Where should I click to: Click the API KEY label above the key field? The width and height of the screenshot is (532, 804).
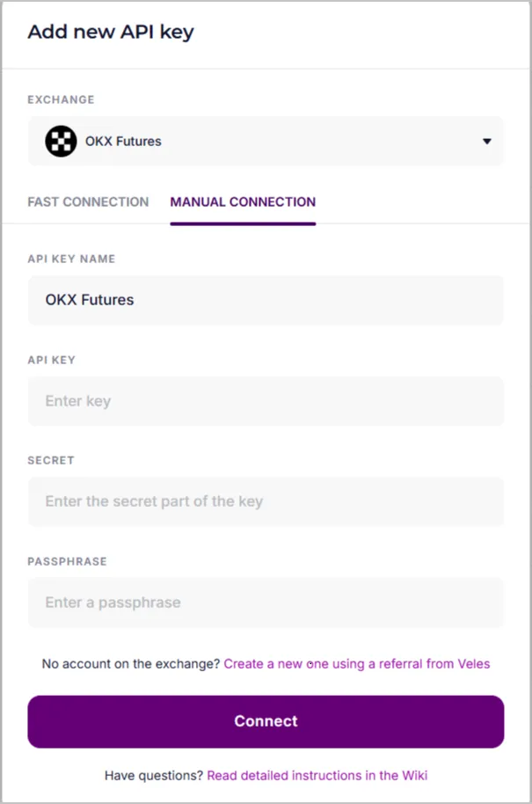click(51, 360)
